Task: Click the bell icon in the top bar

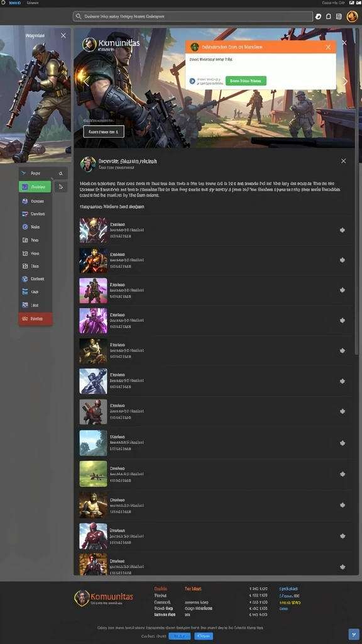Action: pos(328,16)
